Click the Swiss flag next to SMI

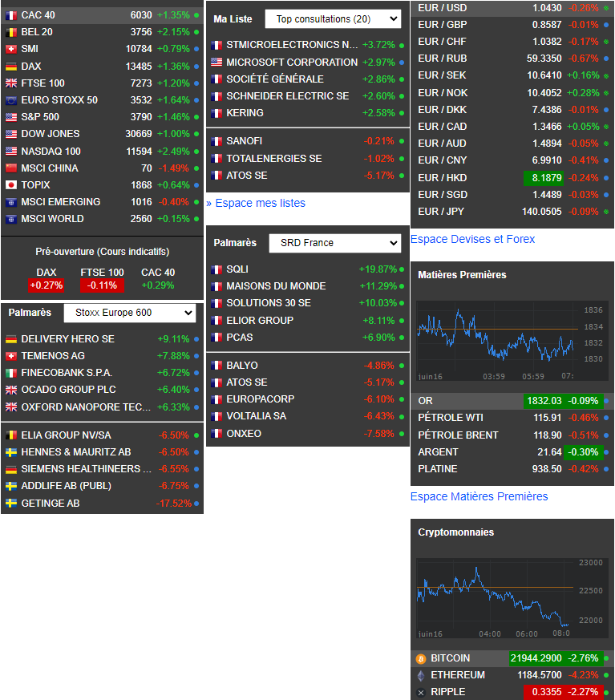tap(11, 49)
